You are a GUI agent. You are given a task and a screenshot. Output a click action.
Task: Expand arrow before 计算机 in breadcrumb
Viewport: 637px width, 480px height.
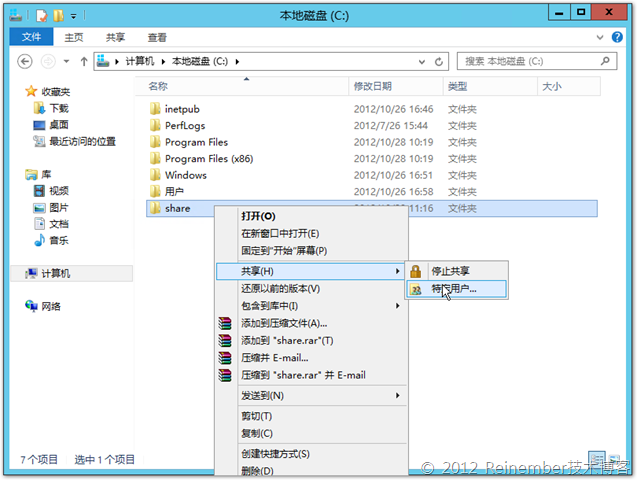pyautogui.click(x=117, y=62)
